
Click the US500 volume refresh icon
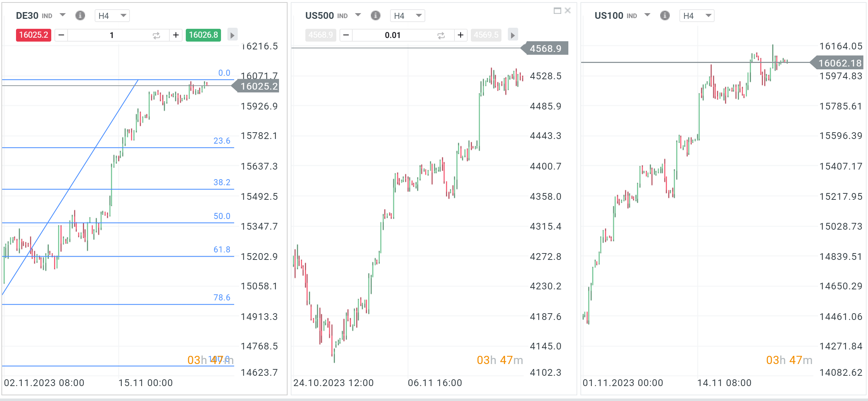coord(441,35)
